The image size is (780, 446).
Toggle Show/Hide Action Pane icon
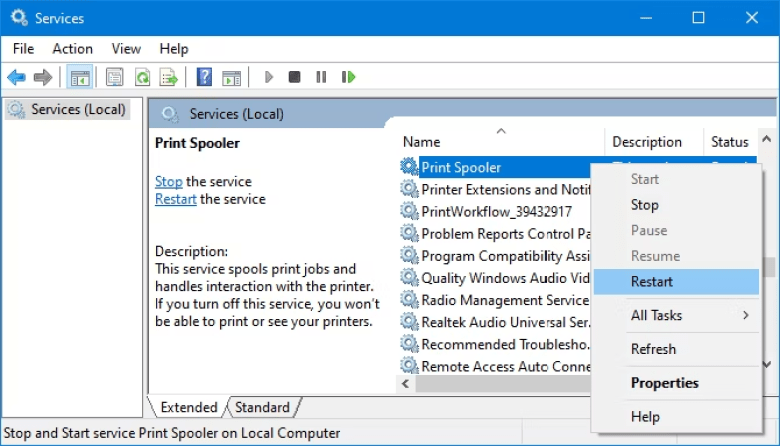click(231, 78)
